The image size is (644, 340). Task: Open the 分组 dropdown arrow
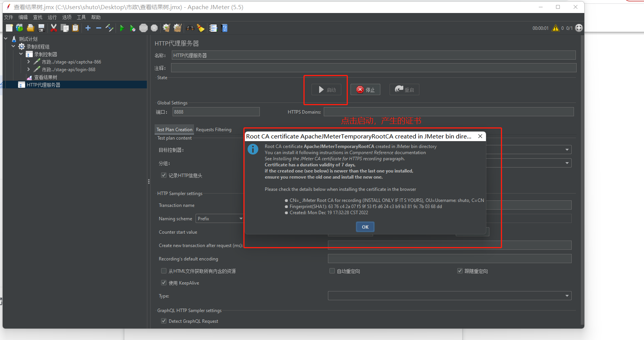(x=567, y=163)
